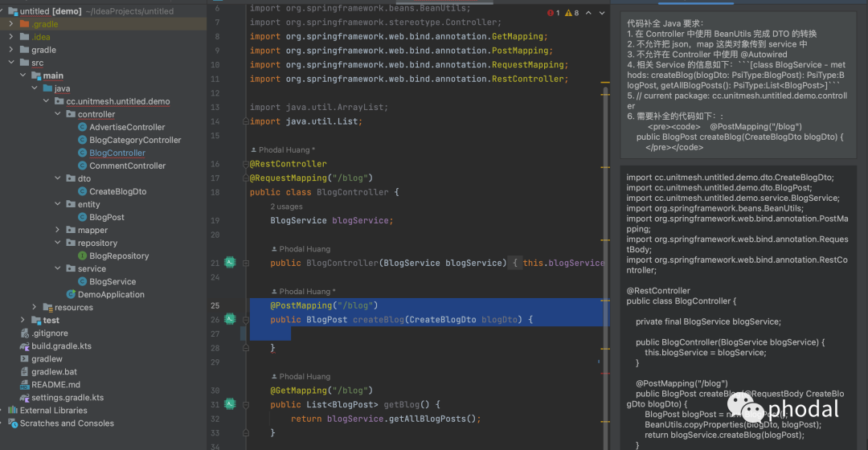Viewport: 868px width, 450px height.
Task: Expand the resources folder
Action: coord(35,307)
